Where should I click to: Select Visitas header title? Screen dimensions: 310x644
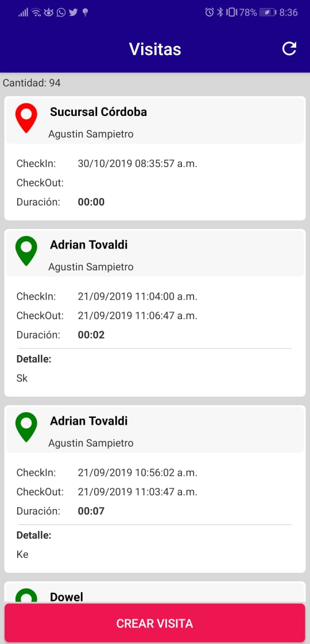coord(155,49)
